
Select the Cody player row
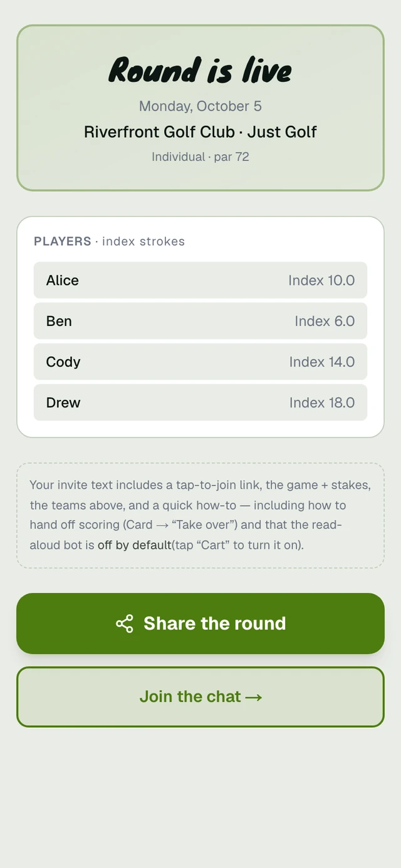coord(200,362)
